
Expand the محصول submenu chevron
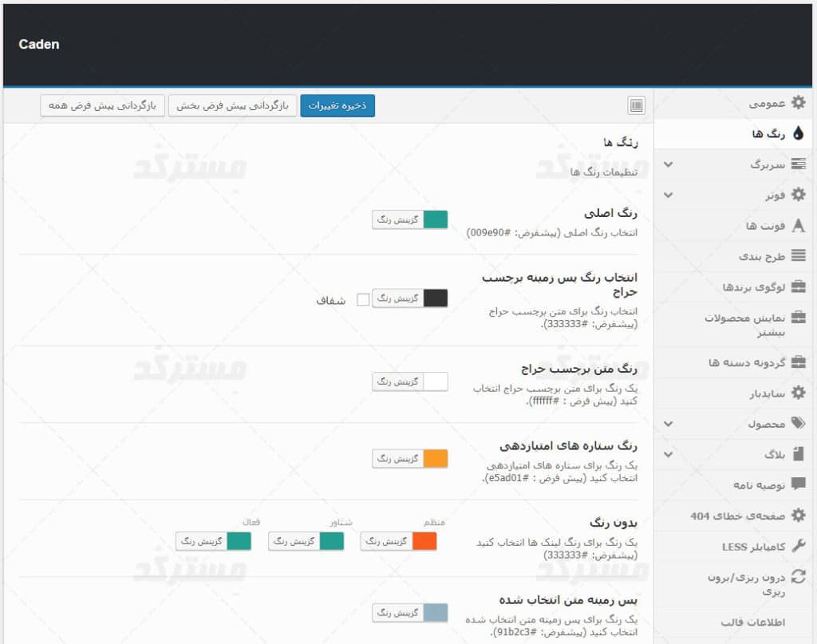coord(669,424)
